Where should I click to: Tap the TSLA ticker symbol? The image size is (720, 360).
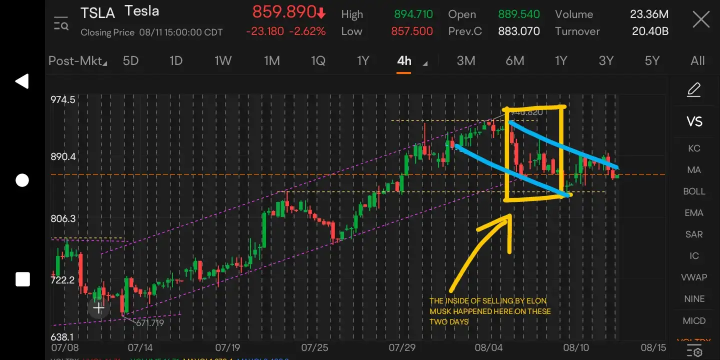[x=98, y=13]
